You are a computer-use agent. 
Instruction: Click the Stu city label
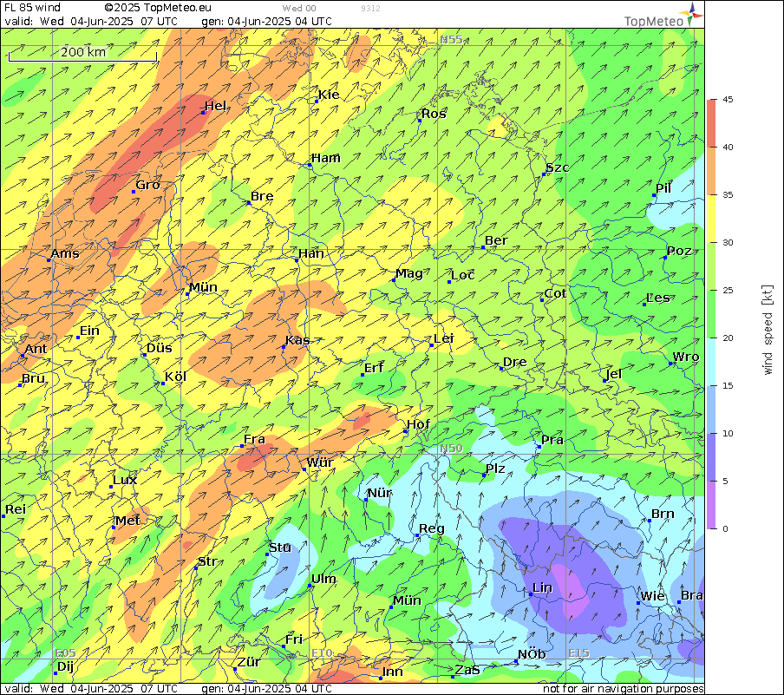click(280, 547)
